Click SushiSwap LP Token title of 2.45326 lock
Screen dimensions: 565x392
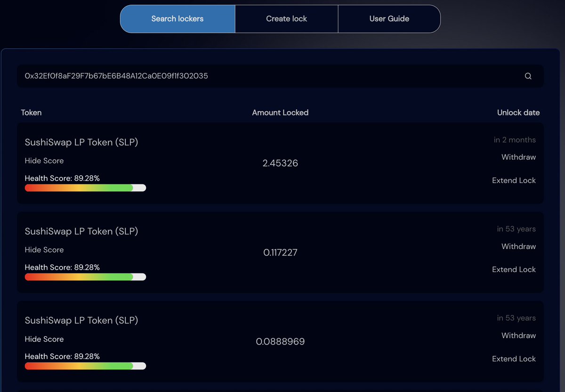pyautogui.click(x=81, y=142)
